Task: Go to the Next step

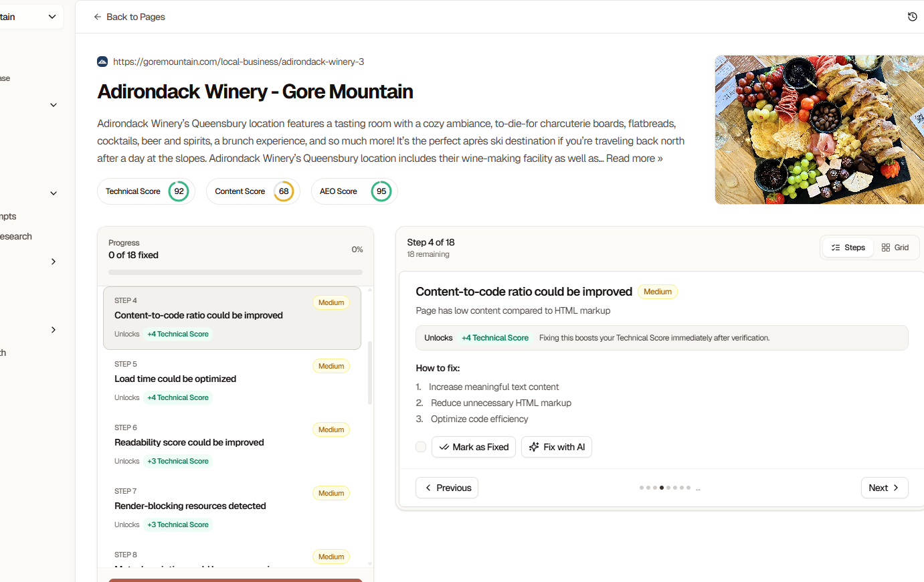Action: 885,488
